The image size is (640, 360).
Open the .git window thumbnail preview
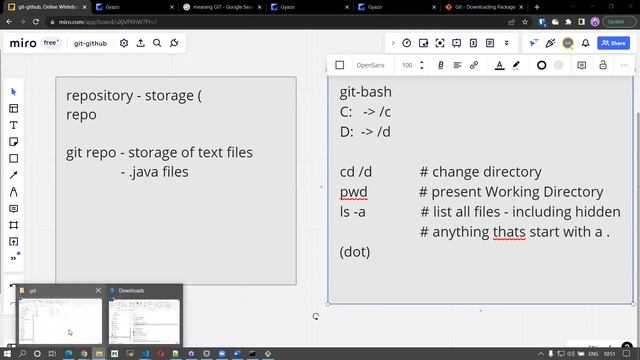60,321
